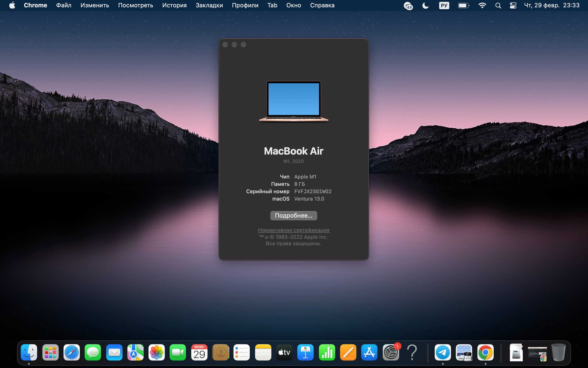
Task: Open the Trash in the Dock
Action: [558, 352]
